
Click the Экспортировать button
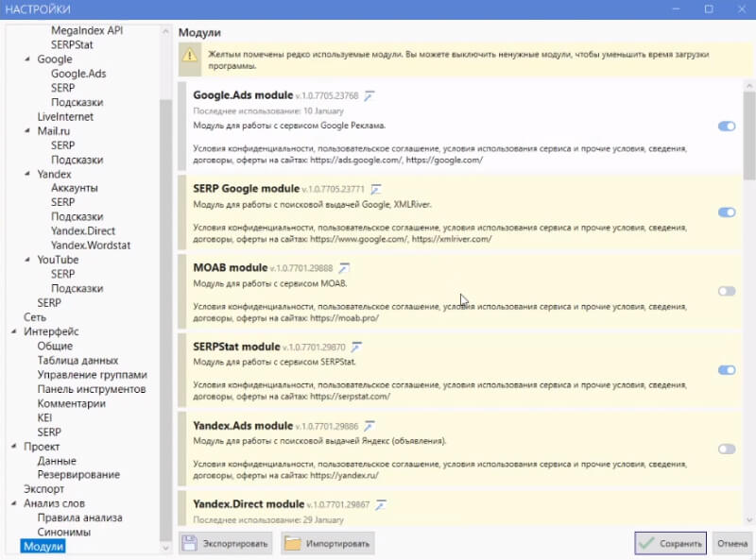[225, 544]
